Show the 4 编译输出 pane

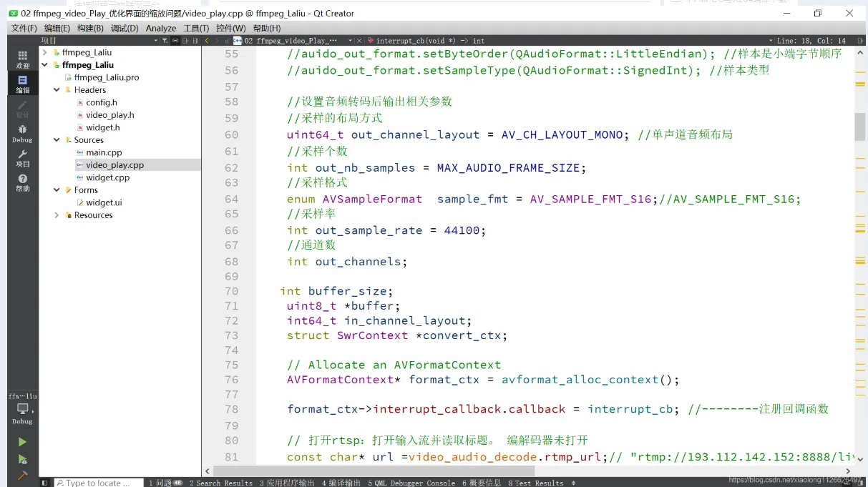pos(341,483)
